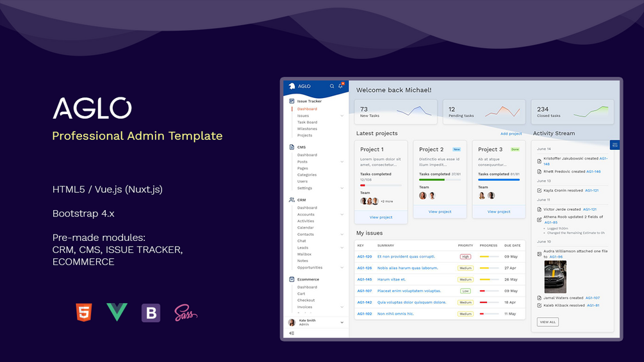The image size is (644, 362).
Task: Click the Issue Tracker section icon
Action: pos(292,101)
